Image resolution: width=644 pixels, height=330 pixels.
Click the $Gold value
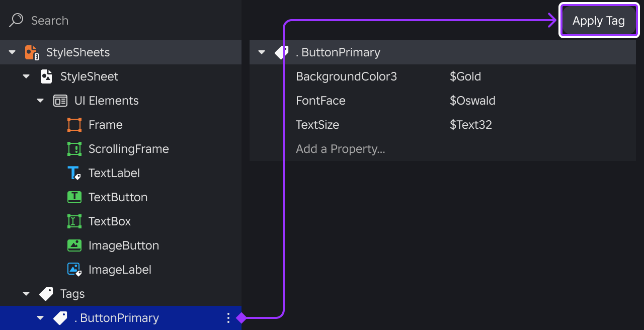465,76
